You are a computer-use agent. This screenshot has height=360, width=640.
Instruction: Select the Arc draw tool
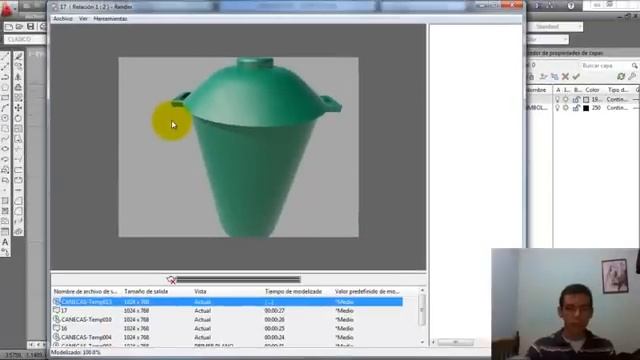coord(5,108)
